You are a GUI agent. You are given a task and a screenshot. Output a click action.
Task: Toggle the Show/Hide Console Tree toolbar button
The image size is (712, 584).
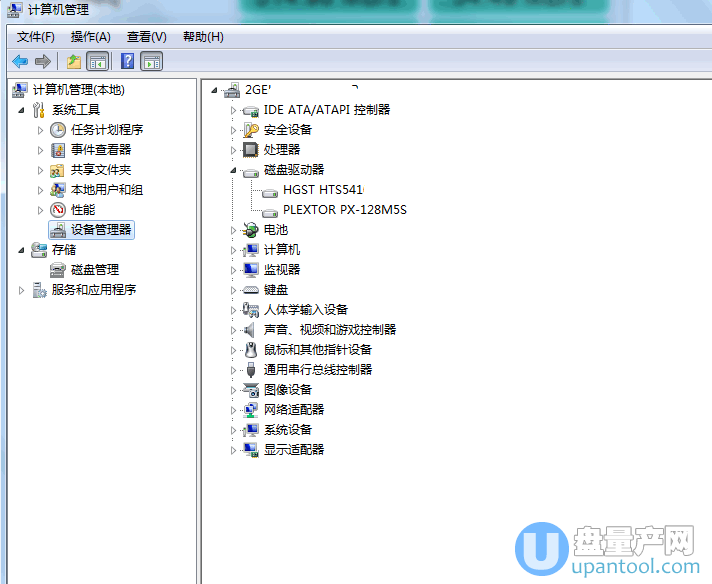tap(98, 62)
